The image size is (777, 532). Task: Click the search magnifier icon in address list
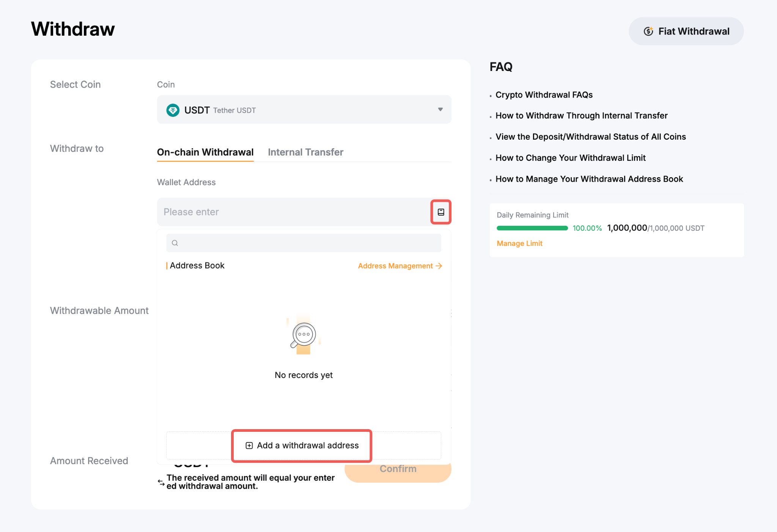(x=175, y=243)
